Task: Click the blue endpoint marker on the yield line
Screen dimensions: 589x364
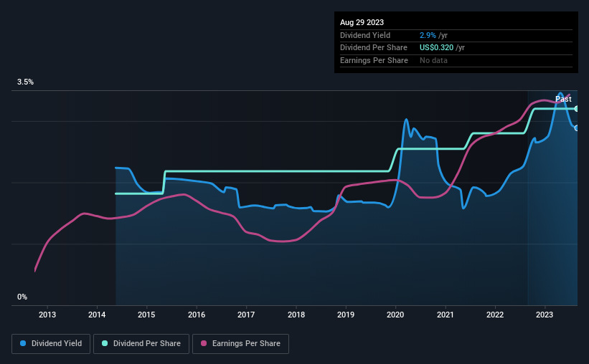Action: (577, 128)
